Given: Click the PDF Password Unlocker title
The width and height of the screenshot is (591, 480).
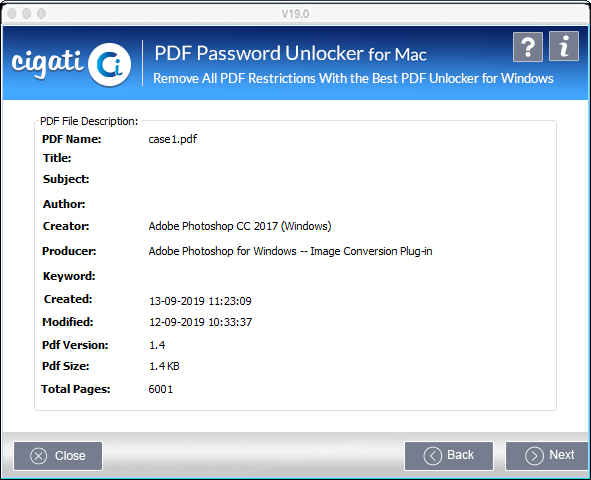Looking at the screenshot, I should 290,53.
